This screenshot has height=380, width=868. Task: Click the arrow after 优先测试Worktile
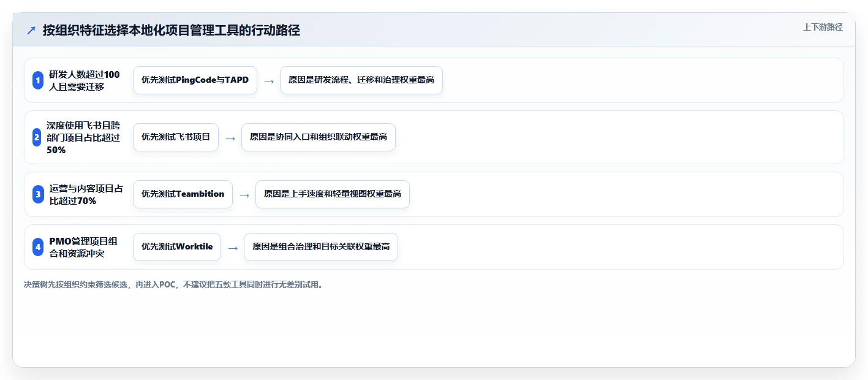click(x=233, y=248)
